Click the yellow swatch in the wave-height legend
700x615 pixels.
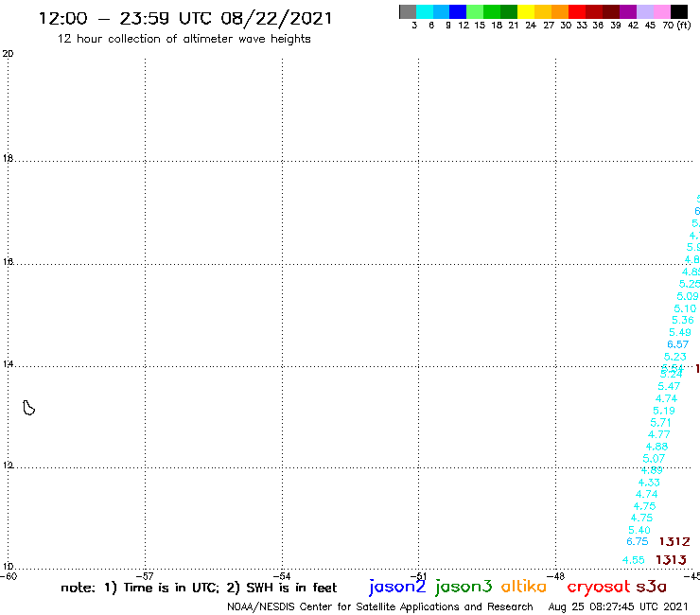click(526, 11)
